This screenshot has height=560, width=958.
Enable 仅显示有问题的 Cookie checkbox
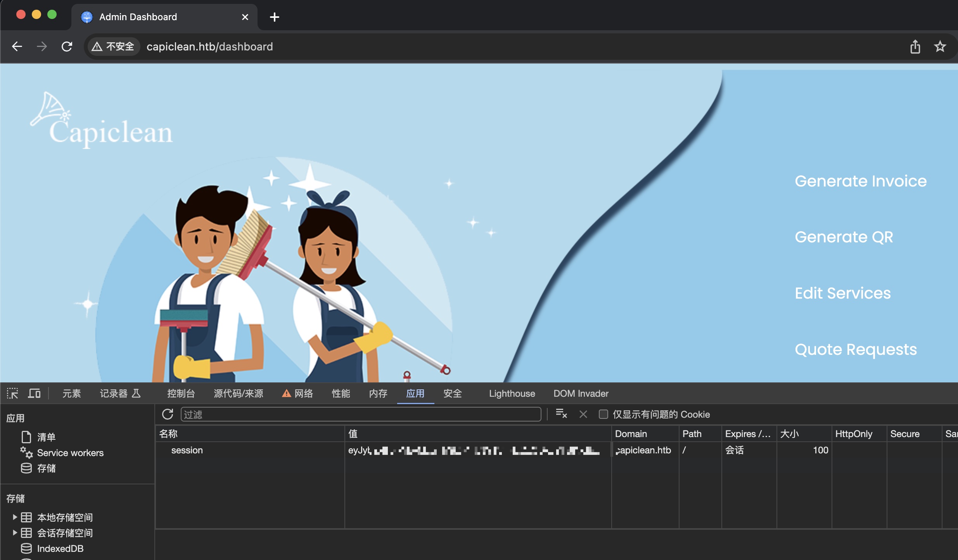[x=603, y=414]
